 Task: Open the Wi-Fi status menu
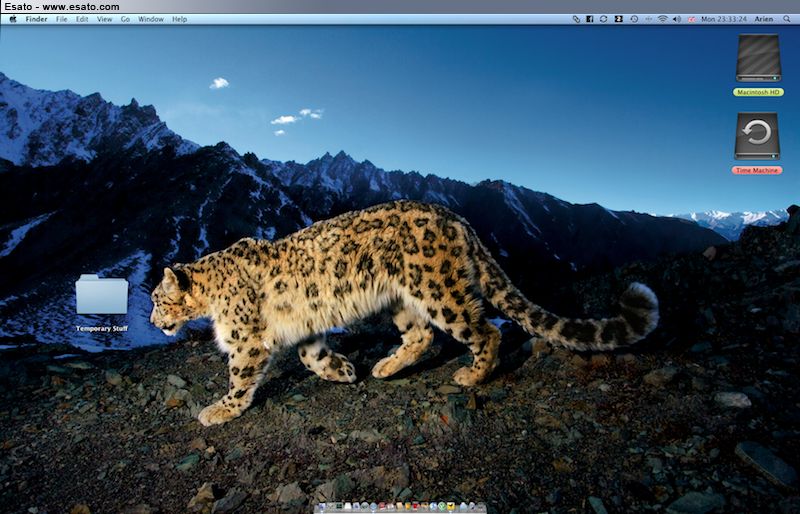pos(662,19)
